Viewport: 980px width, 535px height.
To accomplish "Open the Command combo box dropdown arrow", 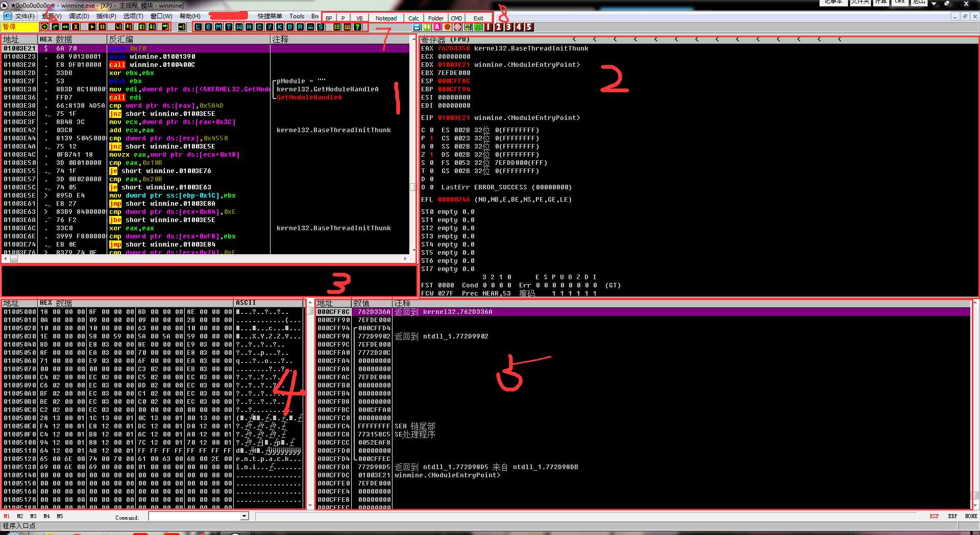I will click(244, 517).
